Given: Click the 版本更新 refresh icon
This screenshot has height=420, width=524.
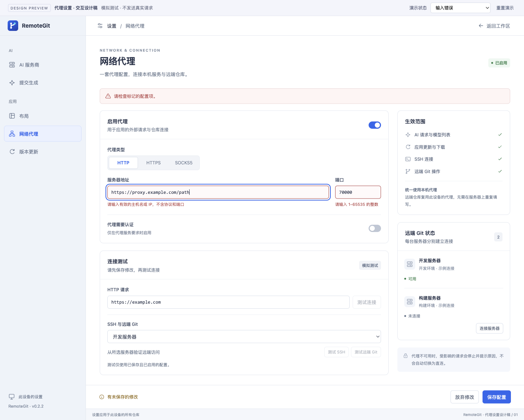Looking at the screenshot, I should (12, 152).
